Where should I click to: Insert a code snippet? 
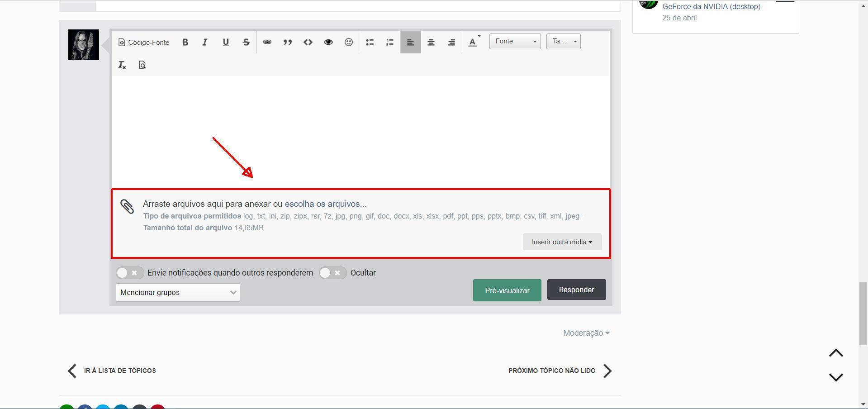tap(308, 42)
